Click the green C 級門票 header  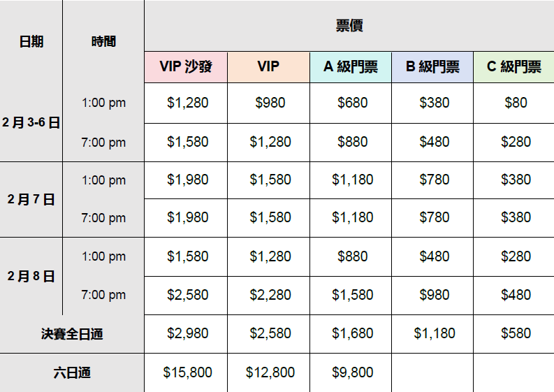[x=513, y=67]
